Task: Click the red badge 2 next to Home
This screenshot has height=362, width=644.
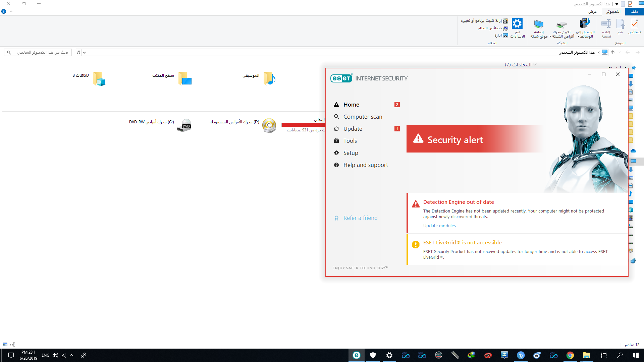Action: click(397, 105)
